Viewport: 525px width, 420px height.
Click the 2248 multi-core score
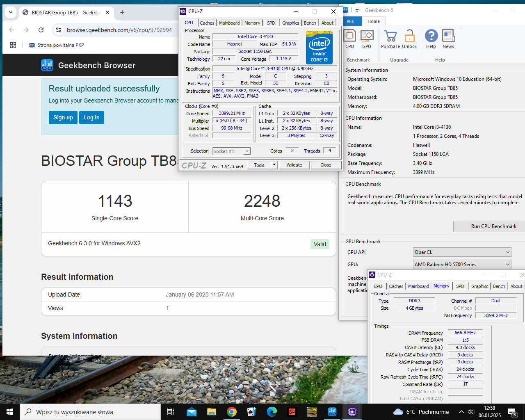(x=262, y=201)
